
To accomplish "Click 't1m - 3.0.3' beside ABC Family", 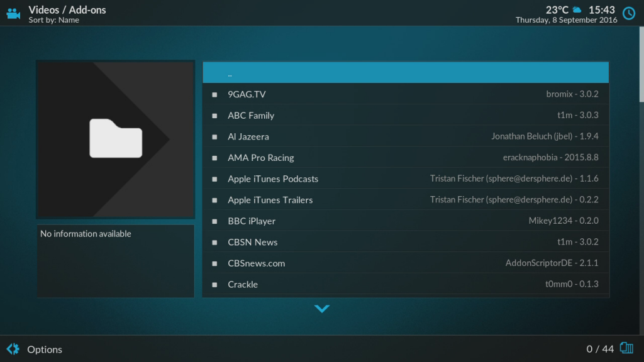I will [x=578, y=116].
